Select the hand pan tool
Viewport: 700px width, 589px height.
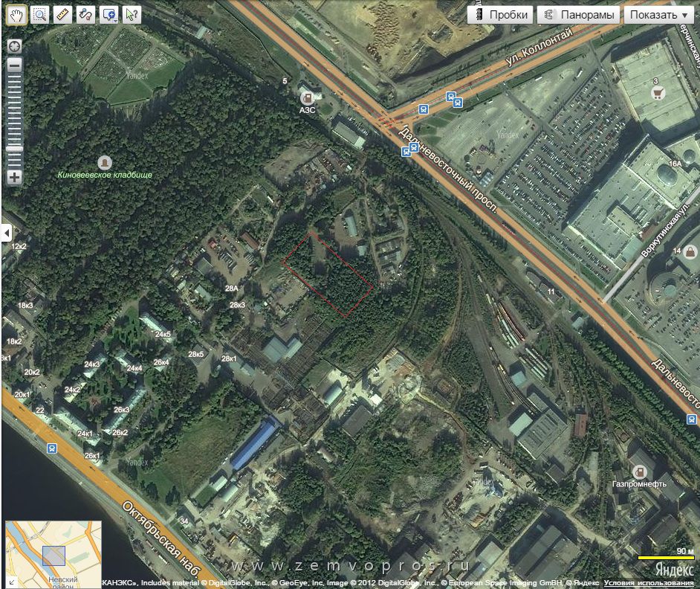[16, 14]
